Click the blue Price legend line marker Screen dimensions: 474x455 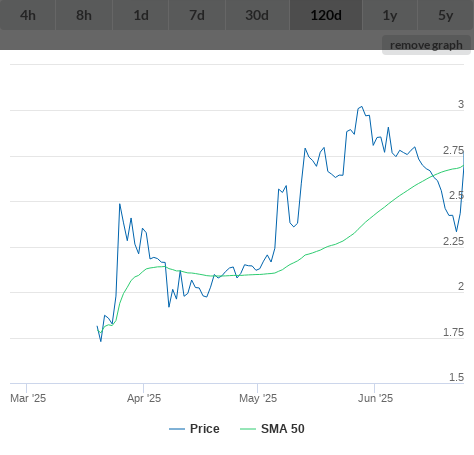point(177,429)
